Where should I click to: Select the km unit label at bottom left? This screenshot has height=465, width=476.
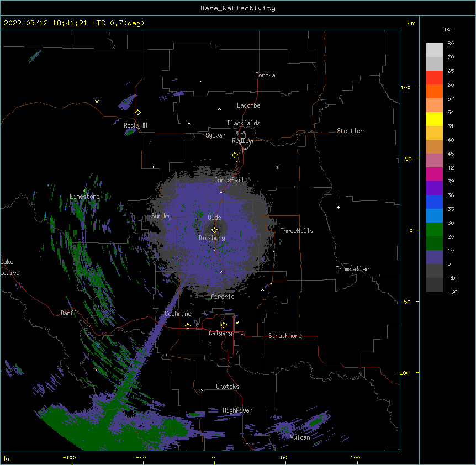click(8, 459)
